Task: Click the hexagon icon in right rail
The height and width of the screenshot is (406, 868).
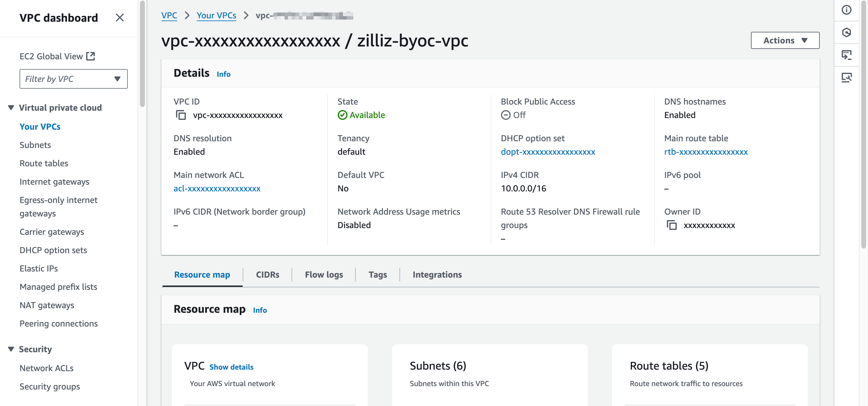Action: coord(846,32)
